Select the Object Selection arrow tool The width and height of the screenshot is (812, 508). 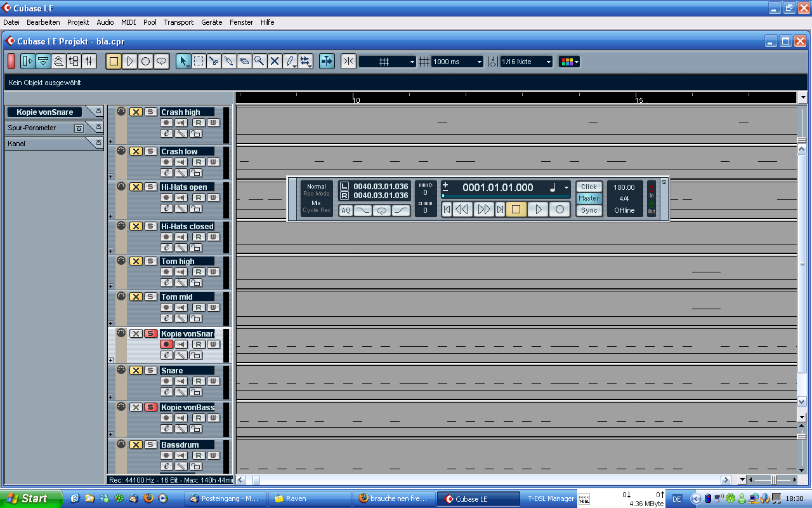tap(183, 62)
